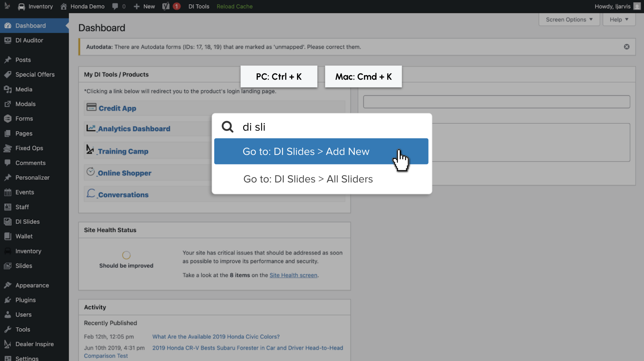Screen dimensions: 644x361
Task: Click the DI Auditor monitor icon
Action: (8, 40)
